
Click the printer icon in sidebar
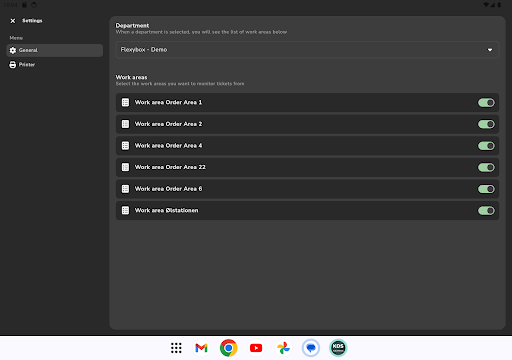pyautogui.click(x=13, y=65)
